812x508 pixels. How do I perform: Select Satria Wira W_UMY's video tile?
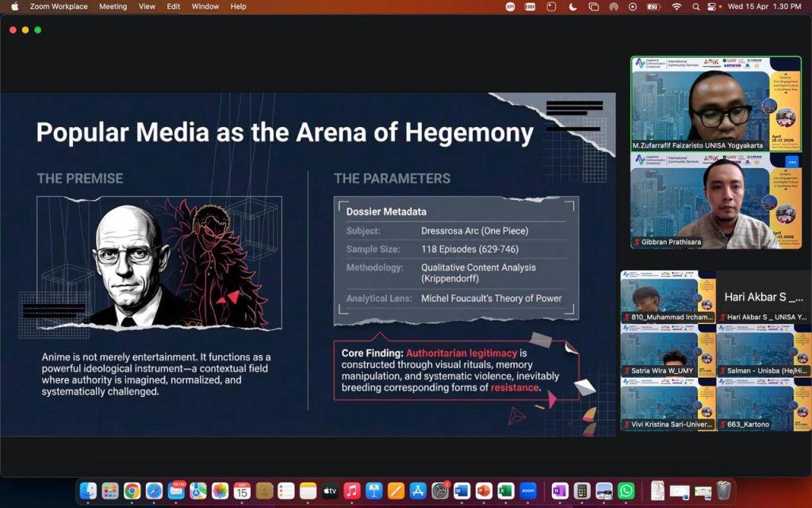pyautogui.click(x=668, y=350)
